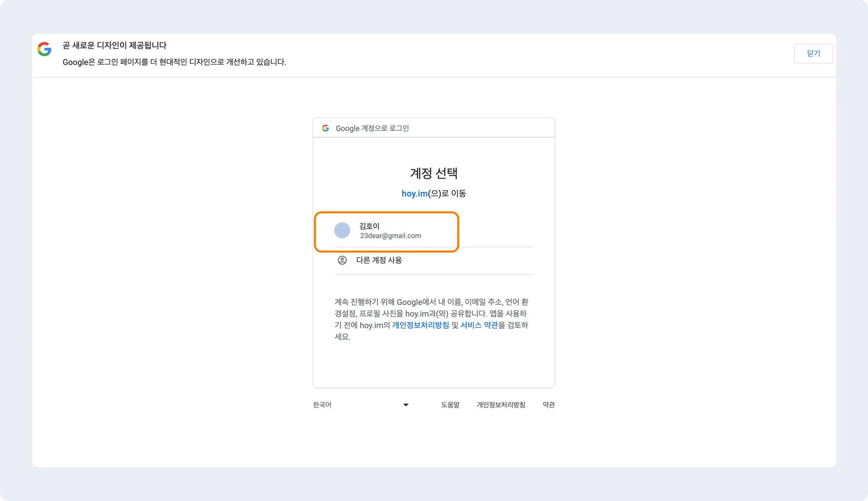
Task: Click the small Google G icon in card header
Action: point(325,128)
